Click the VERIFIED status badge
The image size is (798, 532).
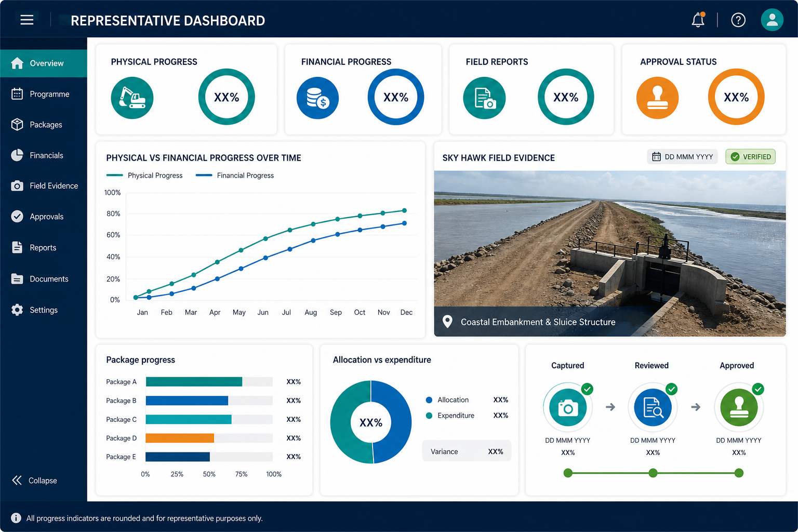click(x=751, y=156)
